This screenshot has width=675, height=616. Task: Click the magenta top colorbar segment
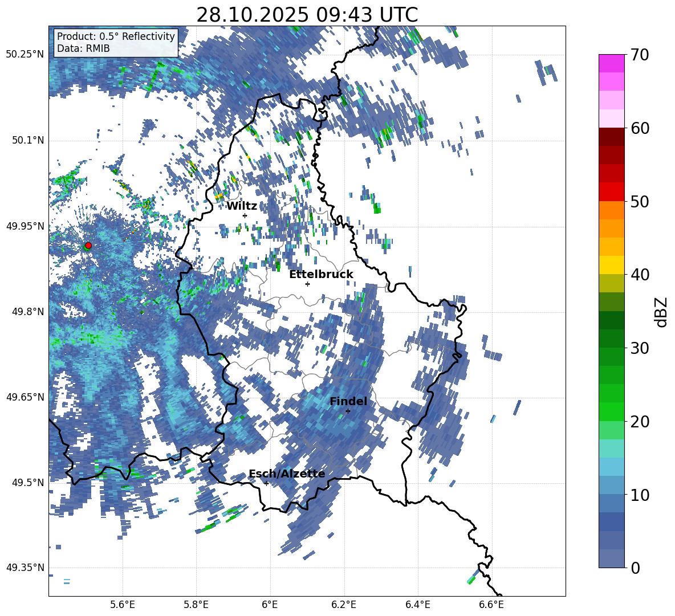[x=611, y=63]
